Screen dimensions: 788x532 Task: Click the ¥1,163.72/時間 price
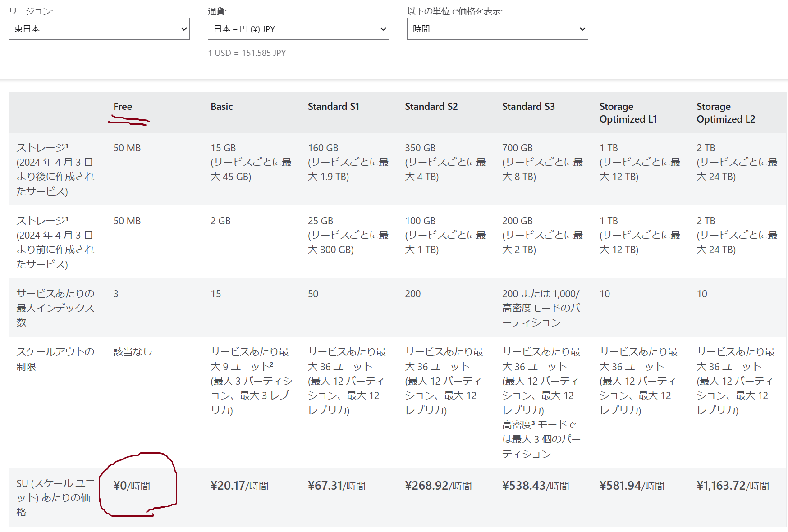coord(733,486)
